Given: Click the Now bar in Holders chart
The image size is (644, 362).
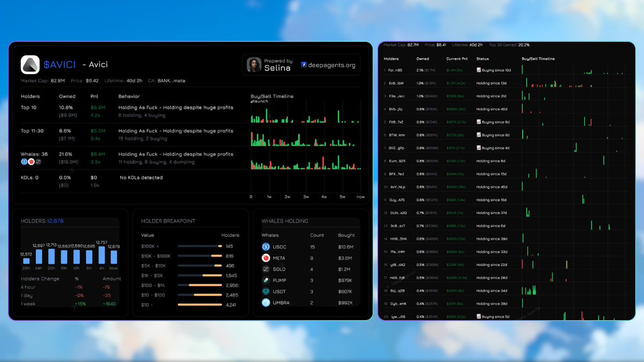Looking at the screenshot, I should click(x=114, y=257).
